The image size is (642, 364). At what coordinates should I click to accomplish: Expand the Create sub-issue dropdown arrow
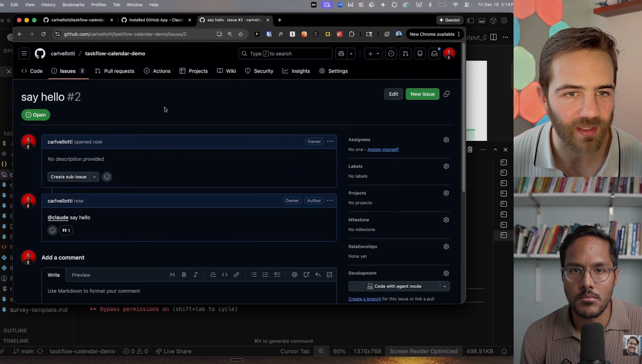pos(94,177)
